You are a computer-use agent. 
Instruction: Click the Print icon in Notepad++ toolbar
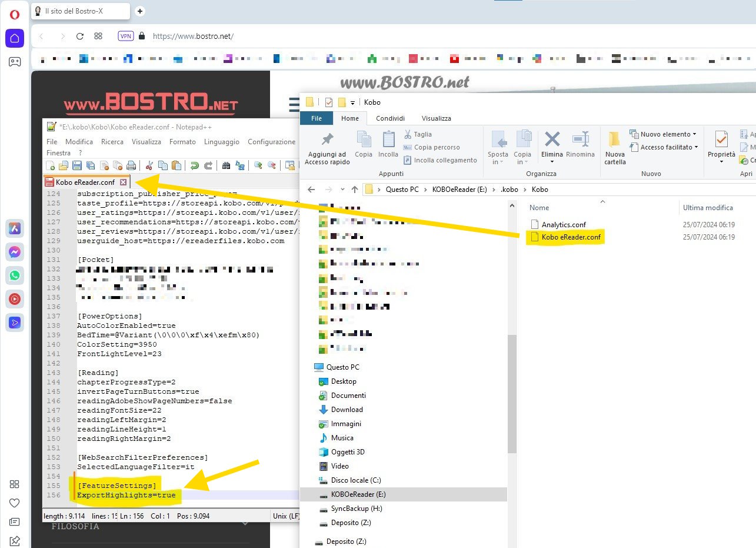point(131,165)
